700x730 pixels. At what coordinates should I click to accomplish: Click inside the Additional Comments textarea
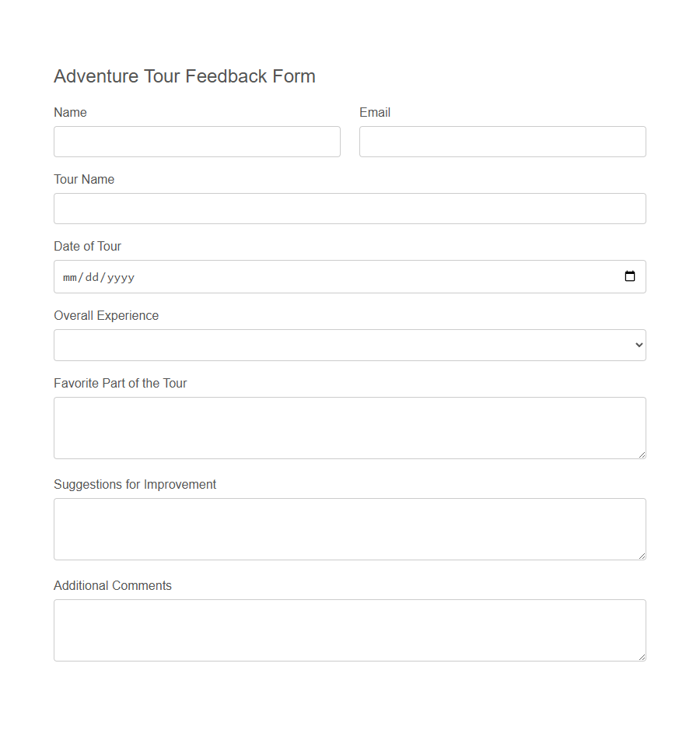pyautogui.click(x=349, y=630)
